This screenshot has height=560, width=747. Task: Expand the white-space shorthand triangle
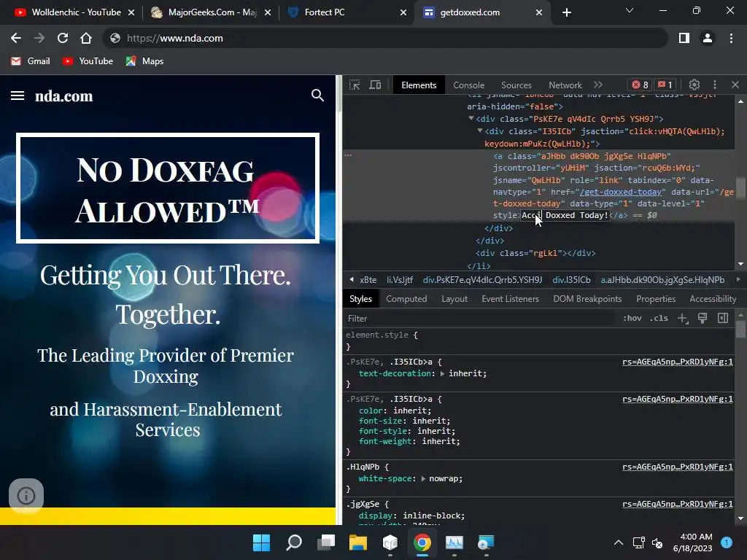click(x=423, y=478)
